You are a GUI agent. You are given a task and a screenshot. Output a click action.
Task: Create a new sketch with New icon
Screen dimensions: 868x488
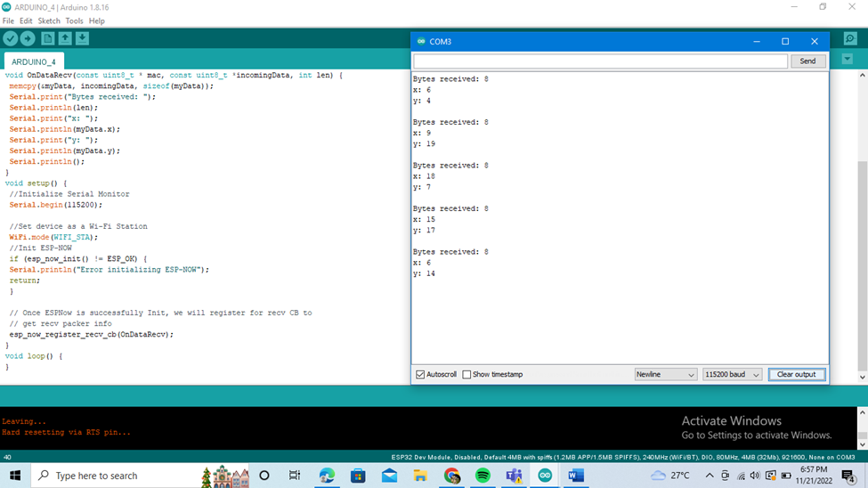click(x=47, y=38)
